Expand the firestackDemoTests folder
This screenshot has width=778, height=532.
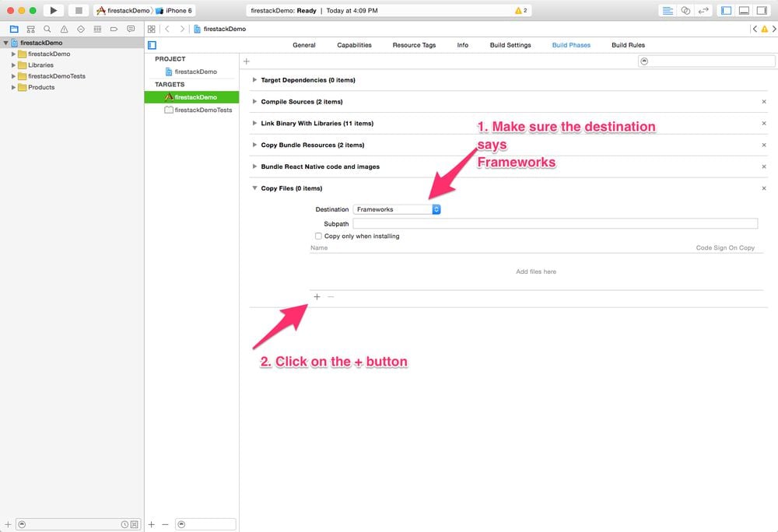(x=13, y=76)
